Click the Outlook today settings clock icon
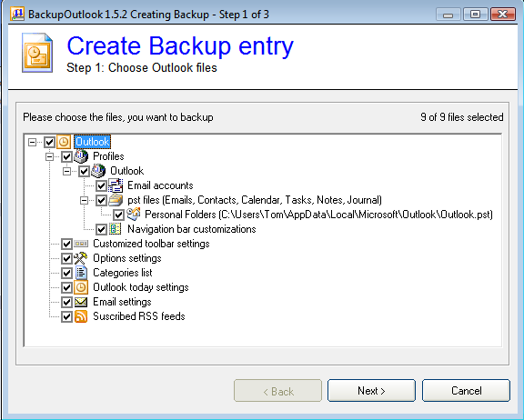This screenshot has width=524, height=420. 81,287
